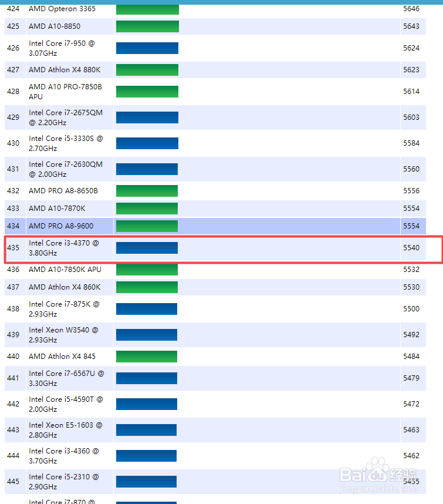This screenshot has height=504, width=443.
Task: Click the score value 5556
Action: 411,191
